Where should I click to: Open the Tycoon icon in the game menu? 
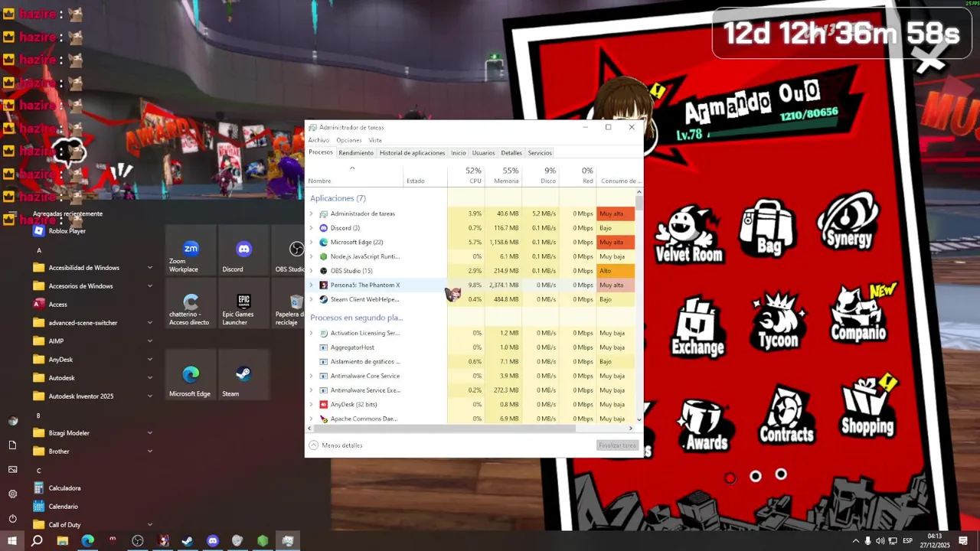point(778,321)
